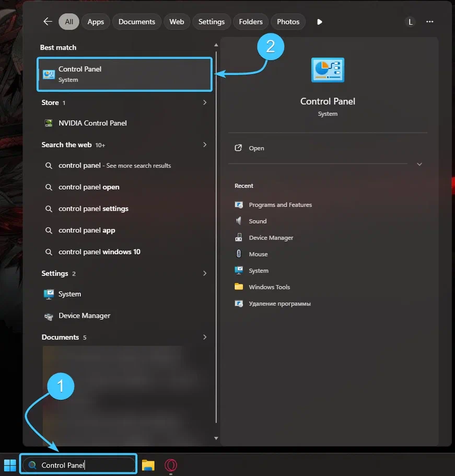Select the All filter tab
The image size is (455, 476).
click(69, 22)
